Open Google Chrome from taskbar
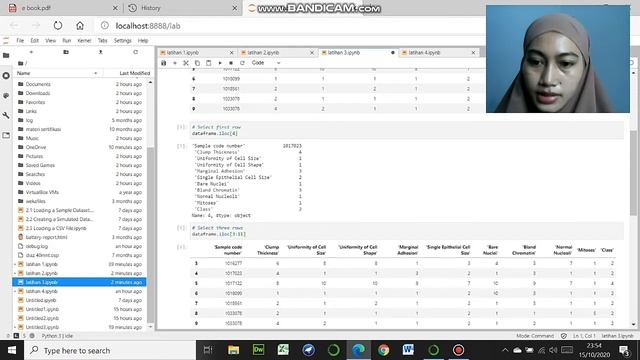640x360 pixels. 383,350
